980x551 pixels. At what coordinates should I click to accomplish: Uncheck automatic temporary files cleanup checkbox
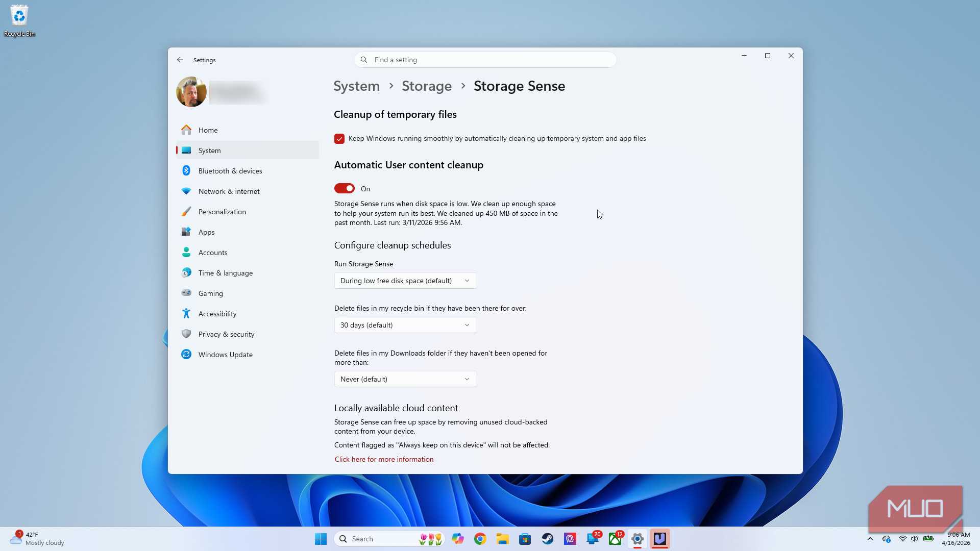(339, 139)
